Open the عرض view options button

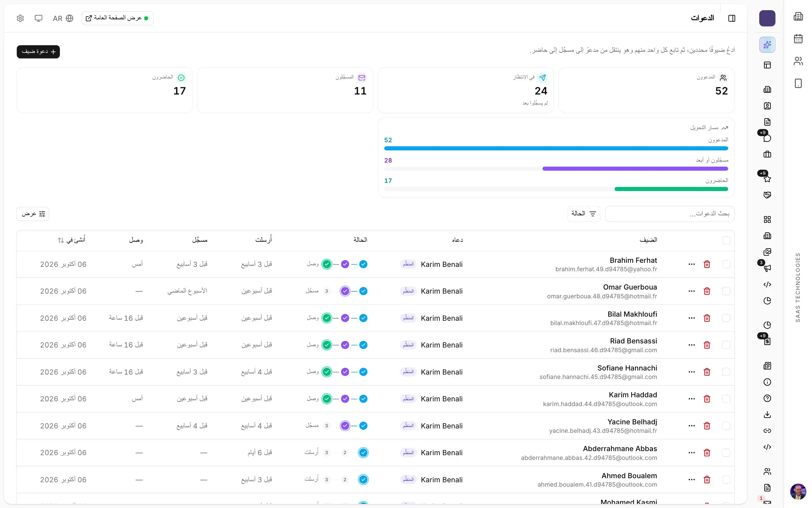point(33,214)
